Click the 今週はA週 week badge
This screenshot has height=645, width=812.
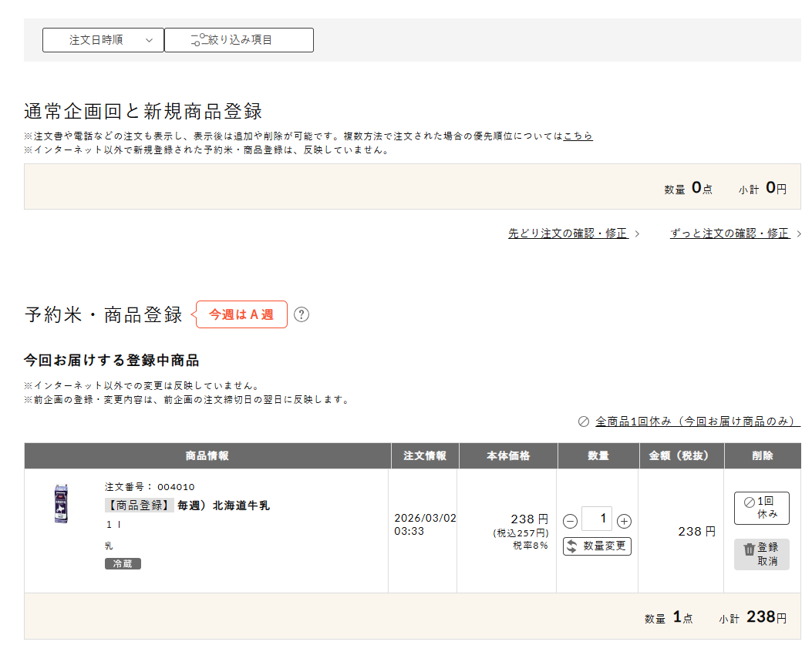241,314
